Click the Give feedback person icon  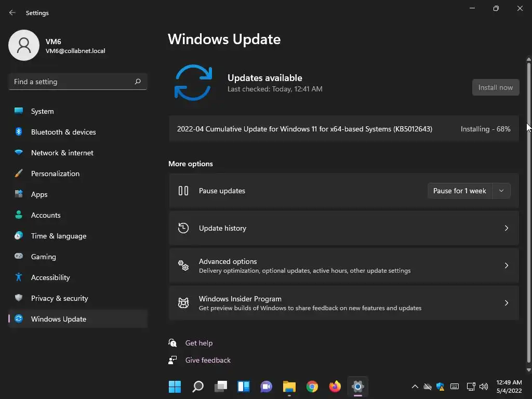click(x=172, y=360)
